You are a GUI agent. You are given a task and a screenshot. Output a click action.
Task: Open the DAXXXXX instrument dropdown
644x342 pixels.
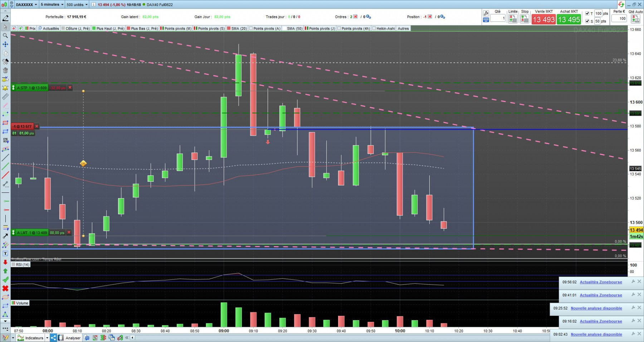tap(26, 5)
